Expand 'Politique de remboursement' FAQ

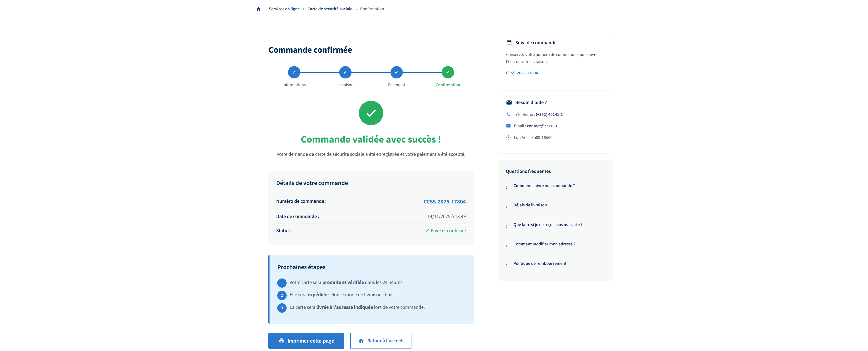539,263
